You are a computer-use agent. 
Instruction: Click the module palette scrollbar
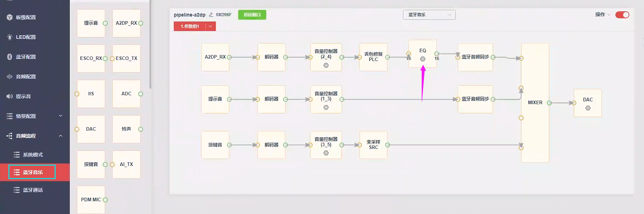tap(150, 44)
